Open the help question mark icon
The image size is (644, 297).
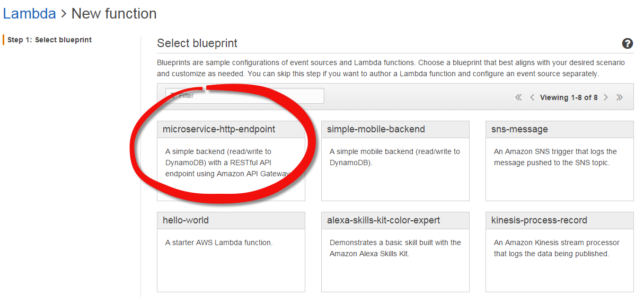(628, 43)
